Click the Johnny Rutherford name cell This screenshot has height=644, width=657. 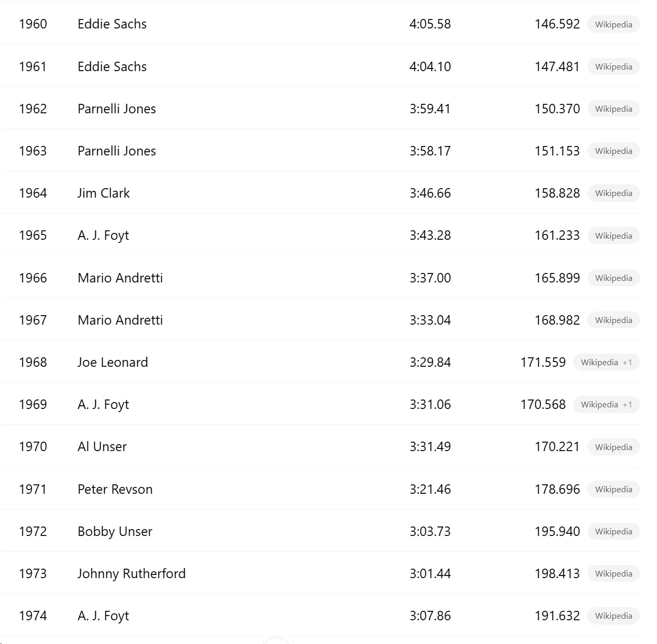pos(131,573)
